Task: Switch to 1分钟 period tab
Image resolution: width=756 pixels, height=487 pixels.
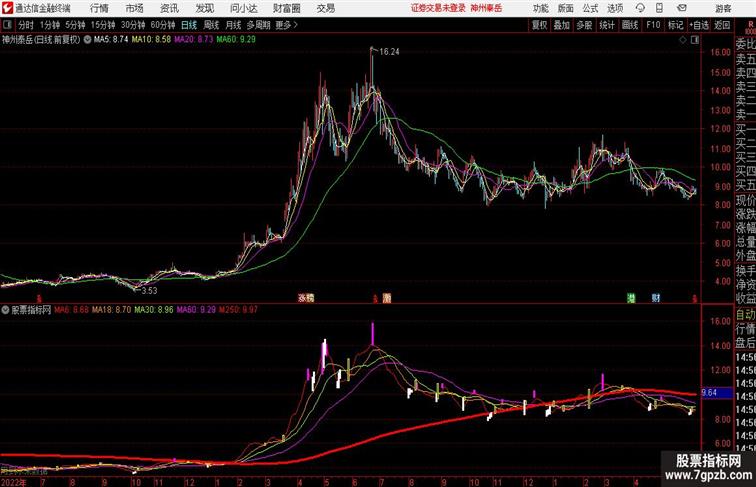Action: tap(50, 25)
